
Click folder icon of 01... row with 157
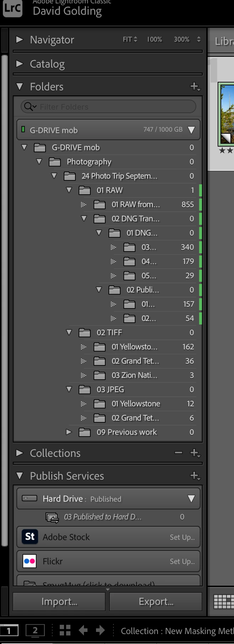(129, 304)
